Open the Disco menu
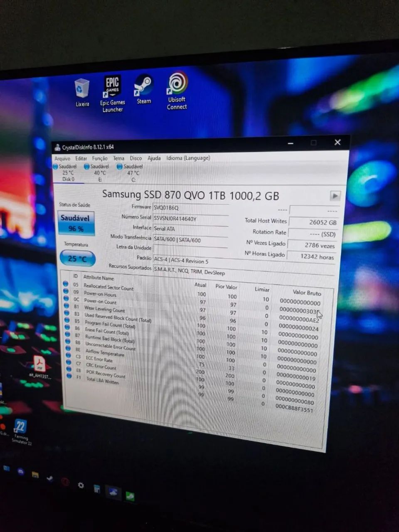 136,158
